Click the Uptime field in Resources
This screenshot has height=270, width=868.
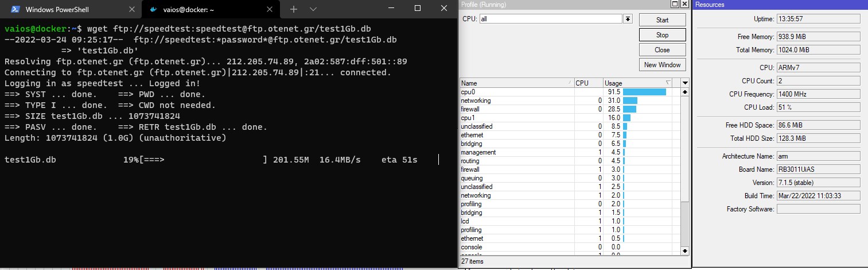pos(818,19)
